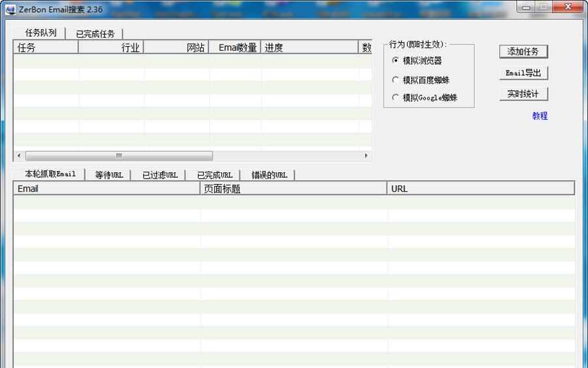The width and height of the screenshot is (588, 368).
Task: View the 错误的URL tab
Action: [x=269, y=176]
